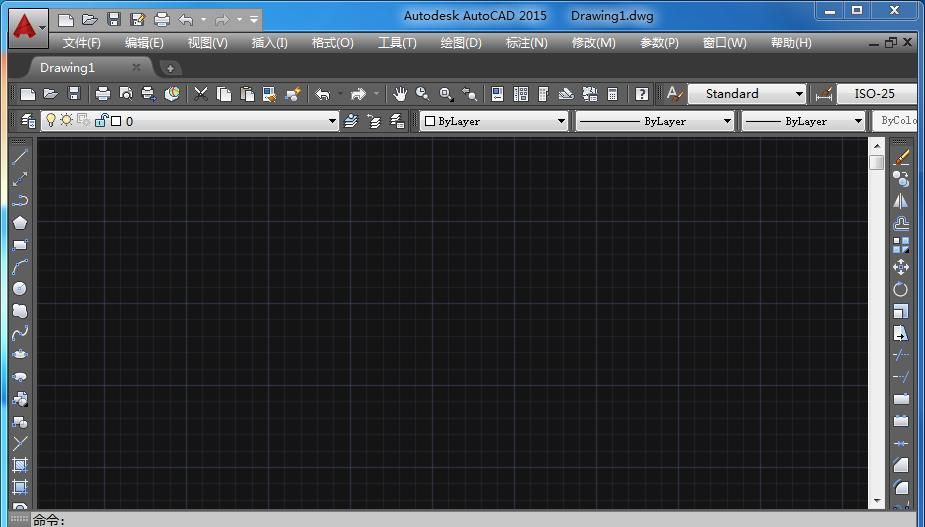Screen dimensions: 925x527
Task: Open Layer Properties Manager icon
Action: pos(28,121)
